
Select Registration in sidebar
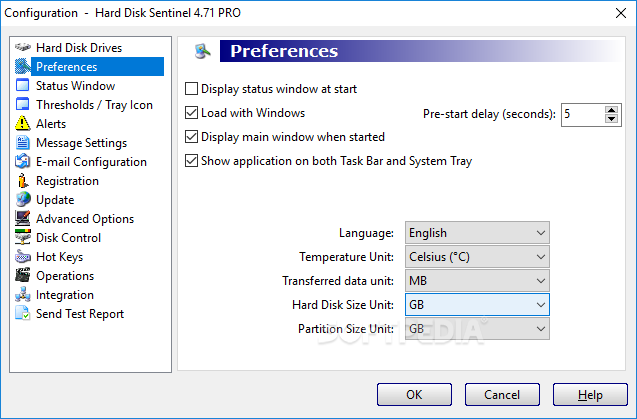[x=67, y=181]
